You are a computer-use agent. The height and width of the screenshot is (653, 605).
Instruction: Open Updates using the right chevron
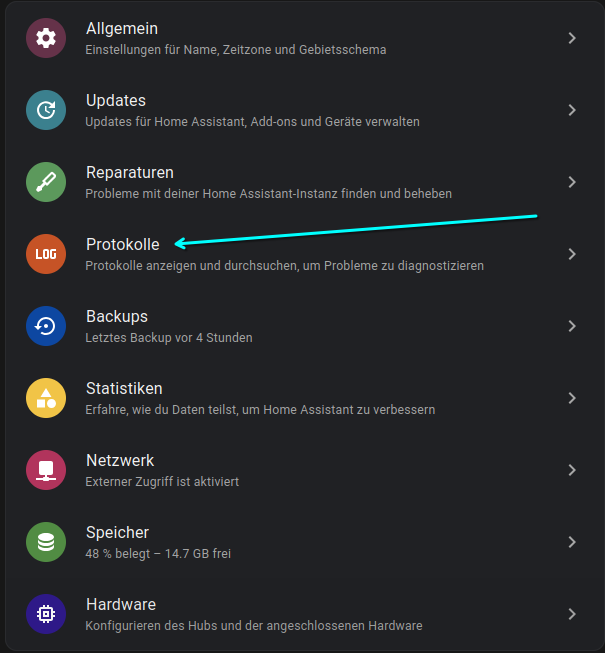point(572,110)
